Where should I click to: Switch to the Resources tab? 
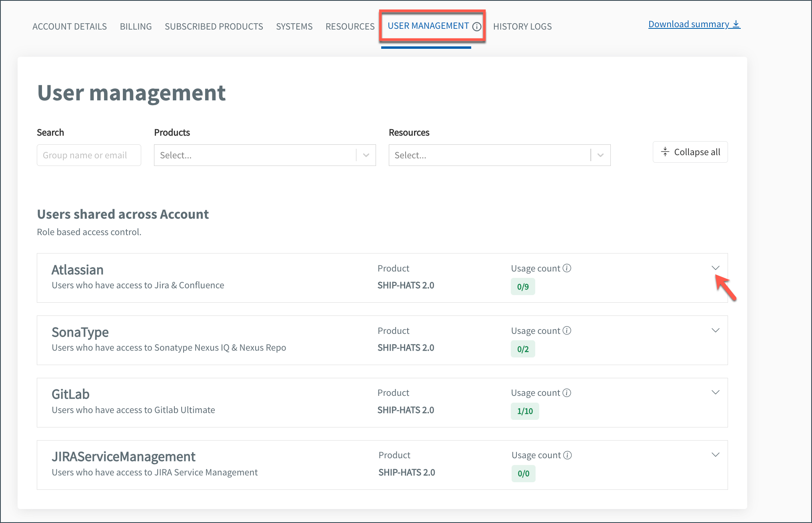[x=350, y=26]
